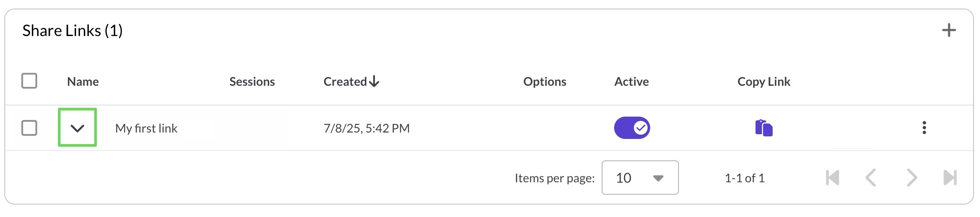Sort by Created column header
This screenshot has width=980, height=217.
click(345, 81)
